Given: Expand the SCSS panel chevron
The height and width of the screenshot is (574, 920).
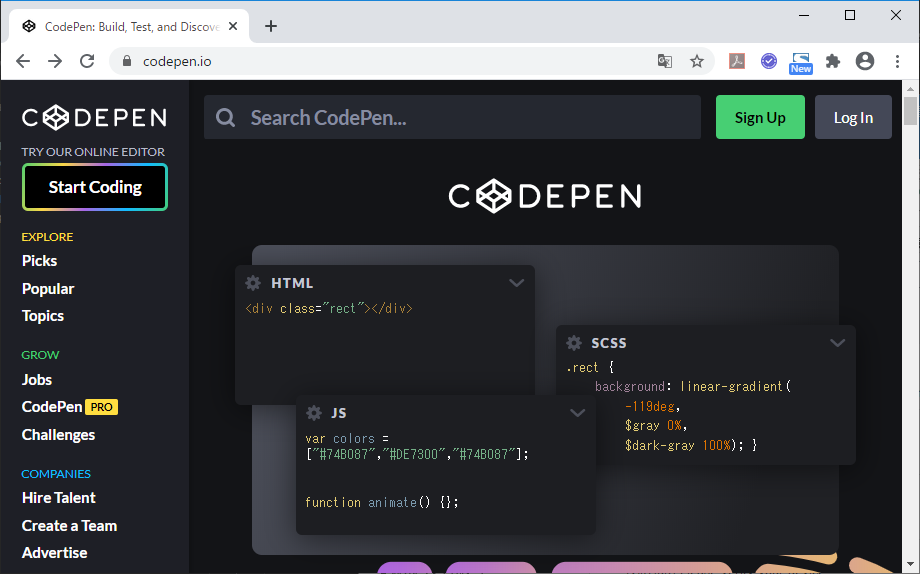Looking at the screenshot, I should tap(837, 343).
